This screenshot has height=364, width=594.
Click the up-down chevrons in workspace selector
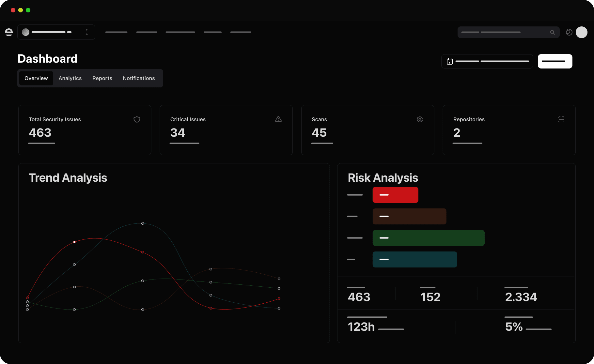87,32
